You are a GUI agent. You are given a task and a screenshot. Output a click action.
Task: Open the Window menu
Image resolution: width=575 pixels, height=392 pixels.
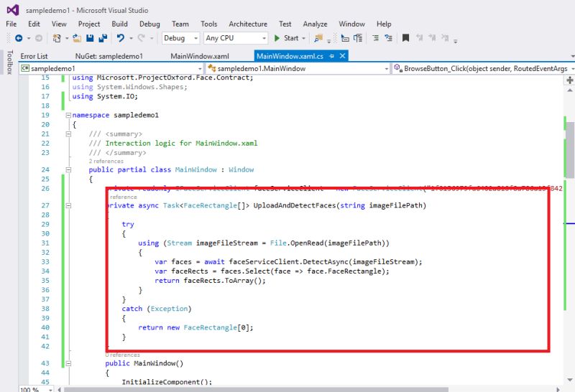(351, 24)
